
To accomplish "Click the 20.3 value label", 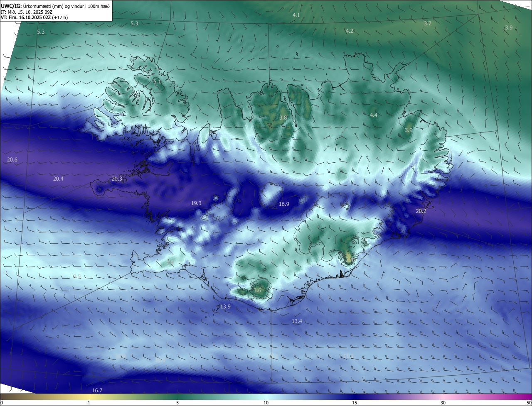I will point(117,179).
